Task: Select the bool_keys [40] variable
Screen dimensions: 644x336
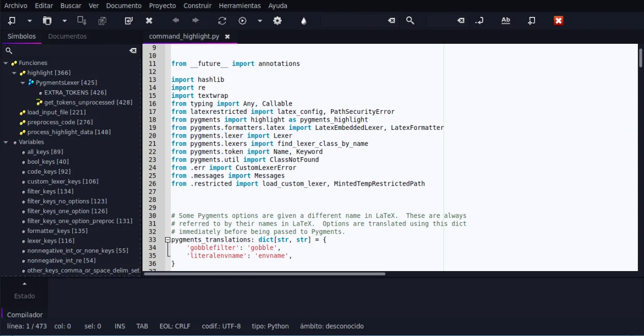Action: click(48, 162)
